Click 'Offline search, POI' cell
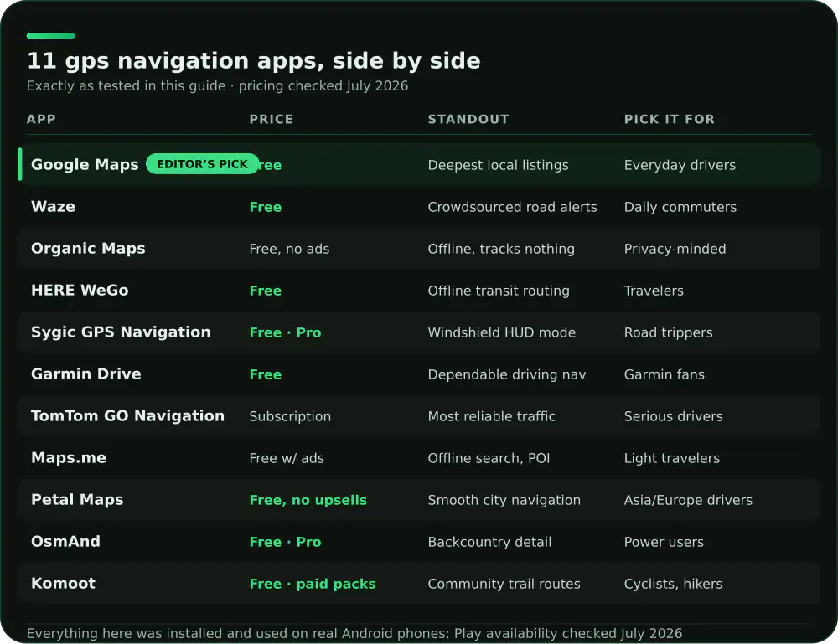838x644 pixels. tap(489, 458)
